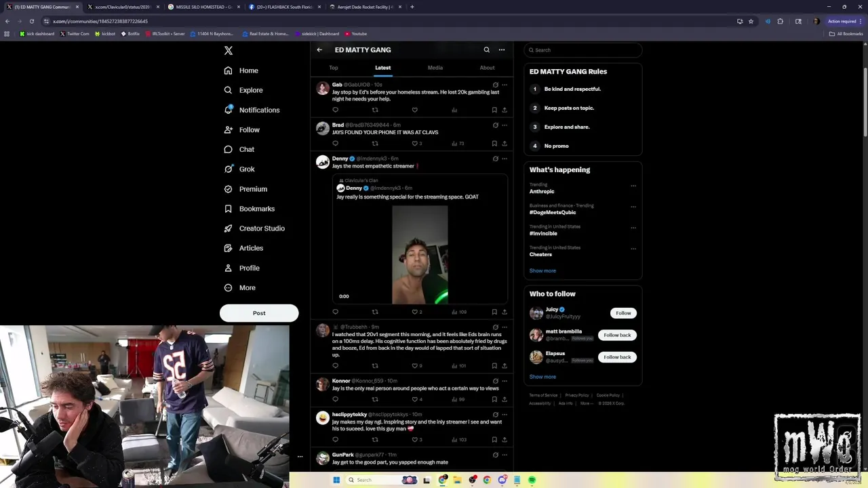
Task: Bookmark Denny's post
Action: tap(494, 312)
